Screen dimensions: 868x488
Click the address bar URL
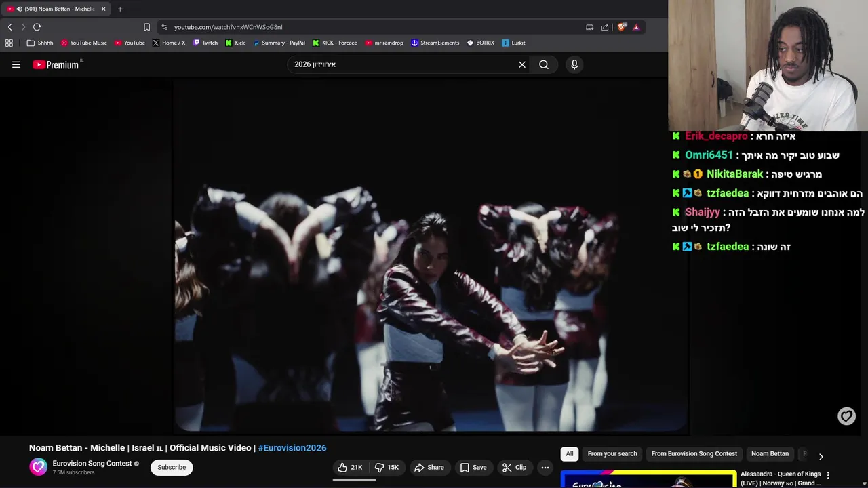(228, 27)
